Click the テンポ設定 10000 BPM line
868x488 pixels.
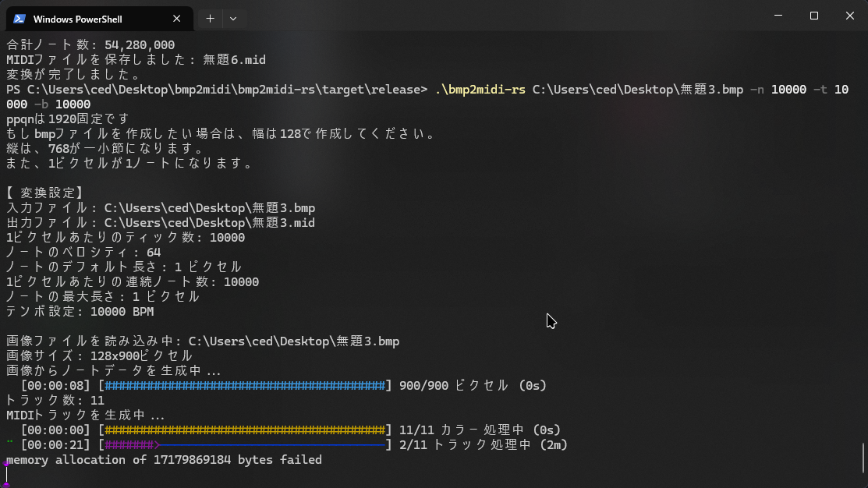pos(80,312)
